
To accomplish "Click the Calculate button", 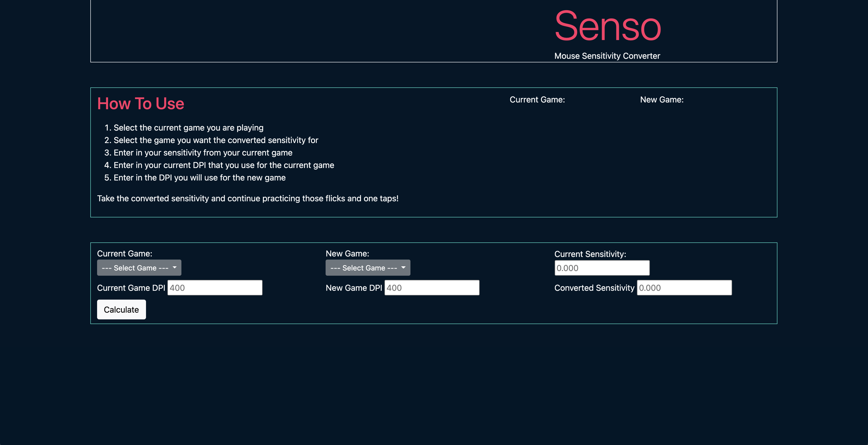I will (121, 309).
